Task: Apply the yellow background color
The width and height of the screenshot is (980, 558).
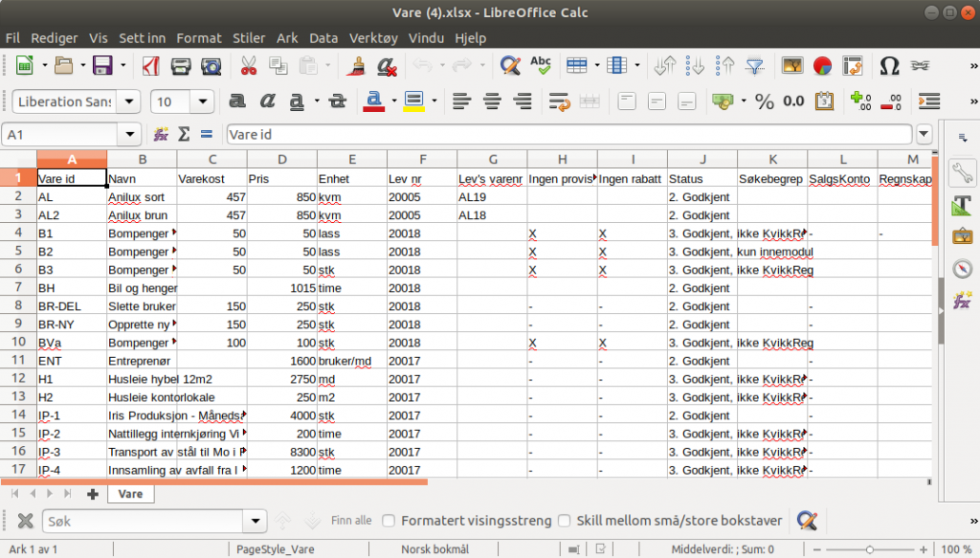Action: (413, 101)
